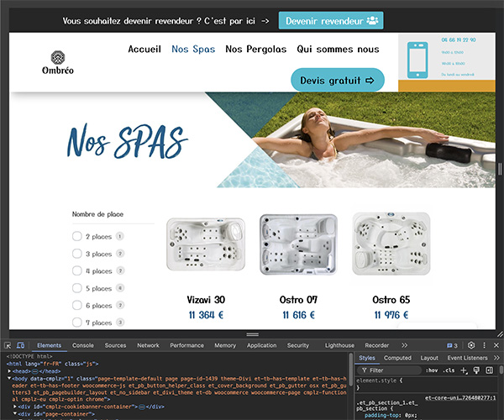The image size is (504, 420).
Task: Switch to Console tab
Action: (x=83, y=345)
